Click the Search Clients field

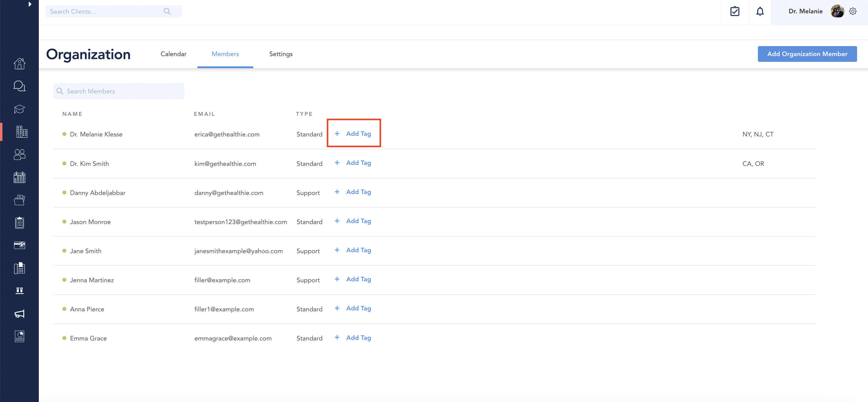(106, 12)
